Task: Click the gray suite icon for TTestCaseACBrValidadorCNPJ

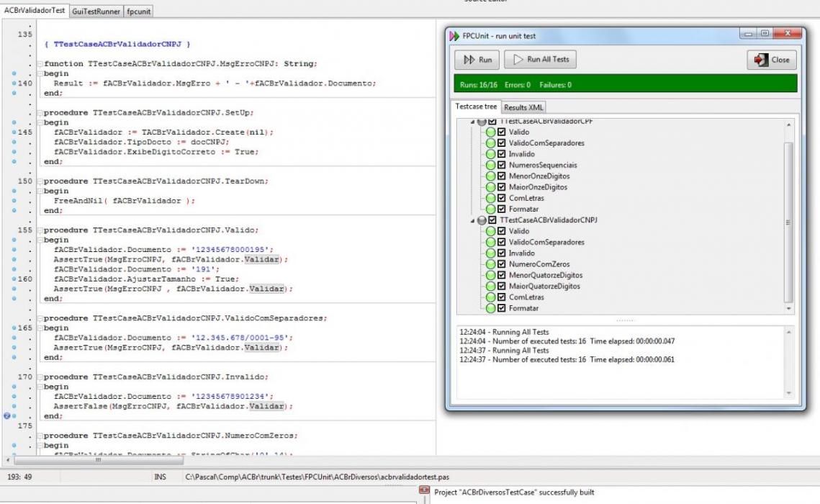Action: pos(482,220)
